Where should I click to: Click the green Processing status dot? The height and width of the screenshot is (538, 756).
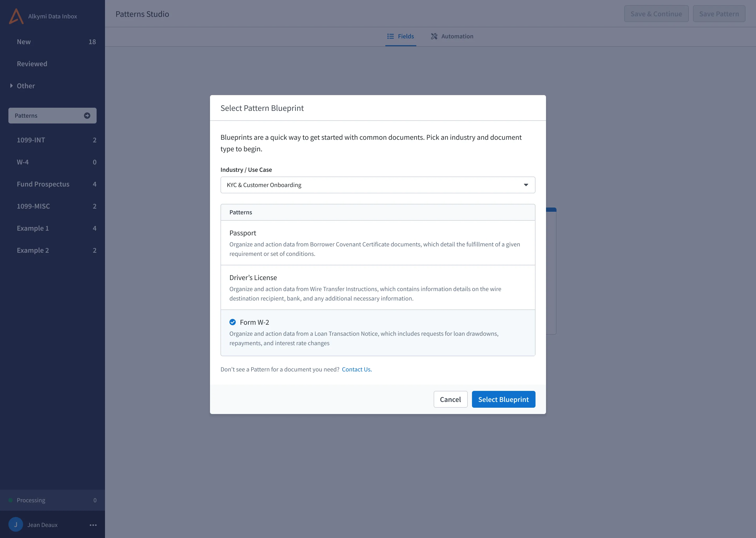click(x=10, y=500)
